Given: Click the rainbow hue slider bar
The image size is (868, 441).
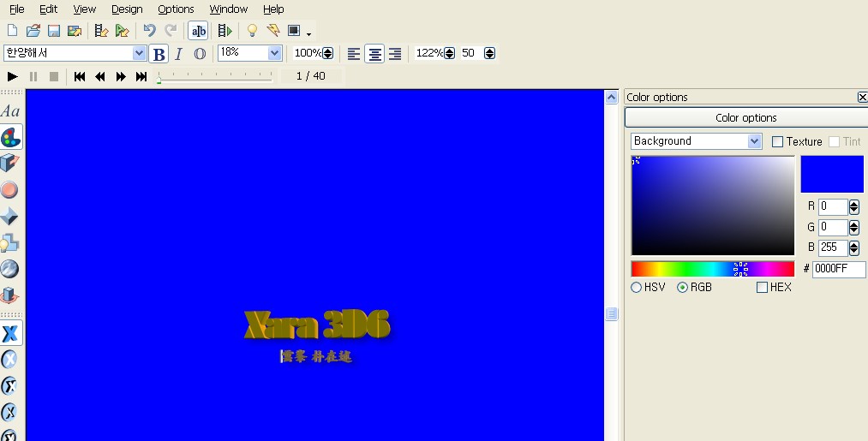Looking at the screenshot, I should click(x=712, y=269).
